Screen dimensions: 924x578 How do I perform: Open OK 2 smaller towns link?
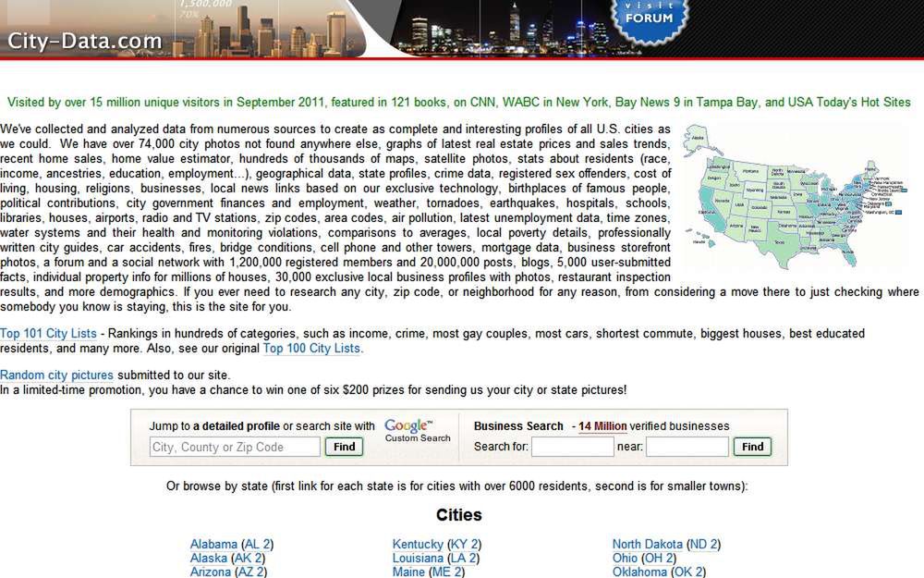tap(687, 572)
